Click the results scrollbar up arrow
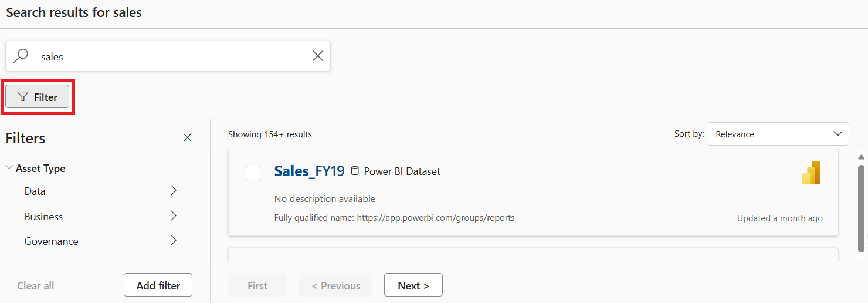 coord(861,157)
